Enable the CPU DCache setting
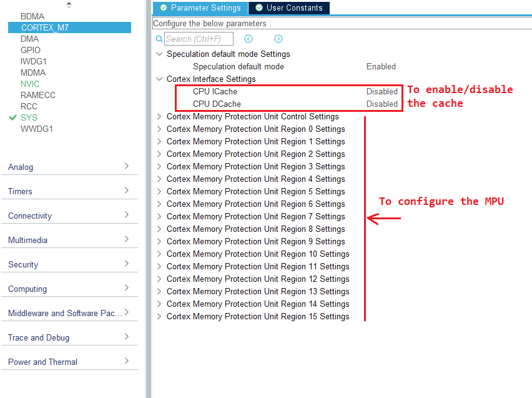 point(382,104)
